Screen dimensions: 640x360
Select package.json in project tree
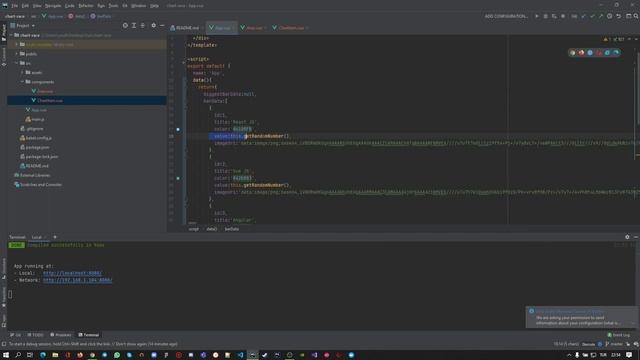point(37,147)
